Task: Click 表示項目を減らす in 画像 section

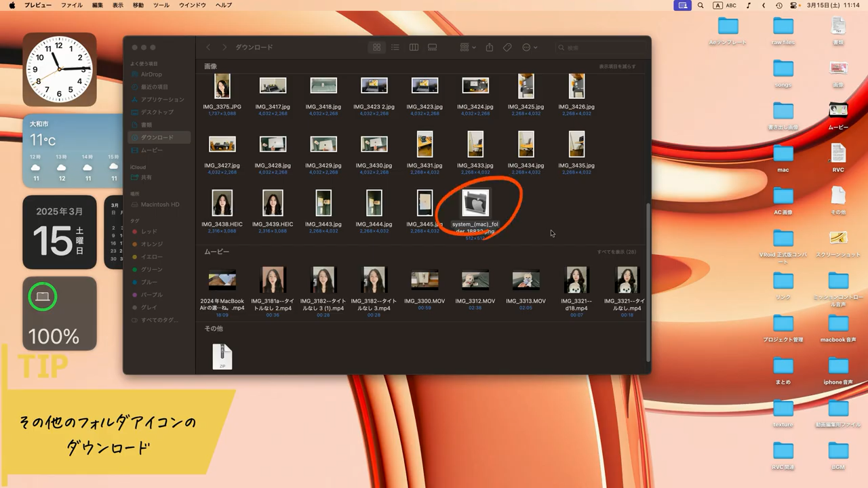Action: 618,66
